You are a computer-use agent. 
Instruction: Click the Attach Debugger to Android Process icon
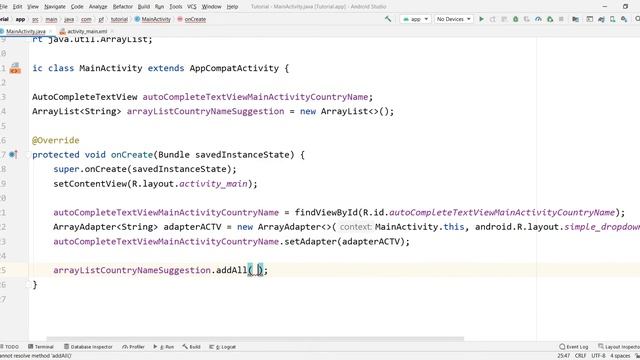tap(550, 19)
